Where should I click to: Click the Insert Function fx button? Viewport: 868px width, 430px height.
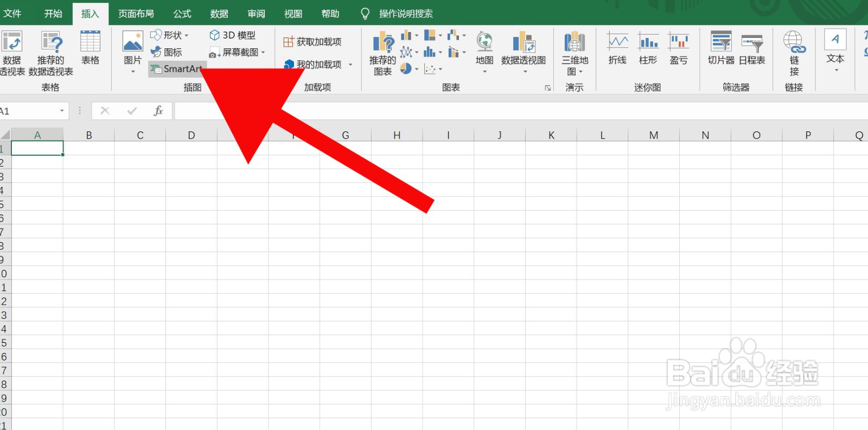(158, 111)
